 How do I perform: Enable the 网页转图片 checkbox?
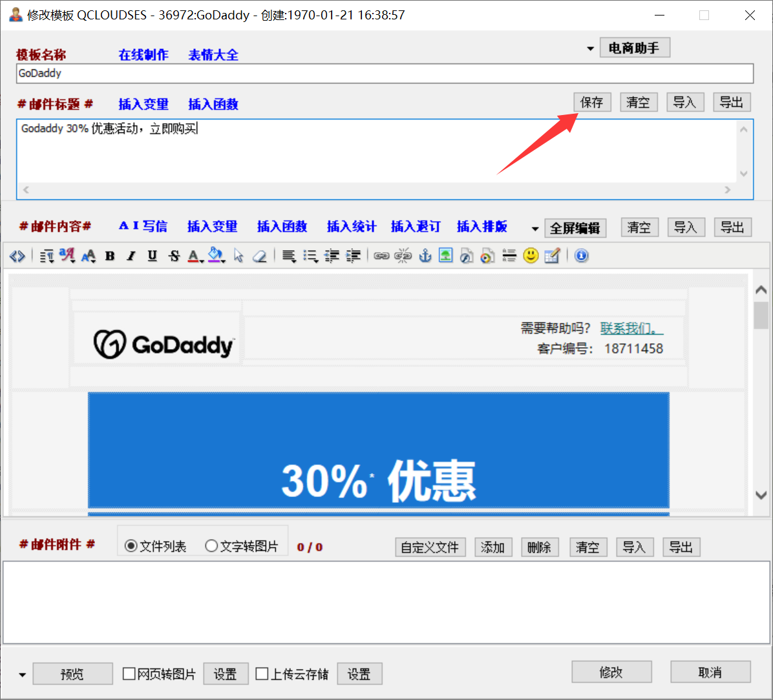(129, 674)
